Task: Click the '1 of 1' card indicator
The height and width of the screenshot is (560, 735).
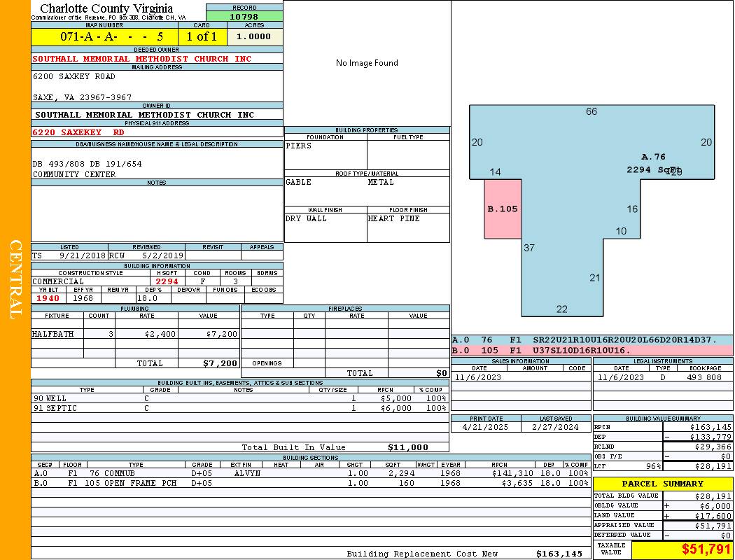Action: tap(202, 36)
